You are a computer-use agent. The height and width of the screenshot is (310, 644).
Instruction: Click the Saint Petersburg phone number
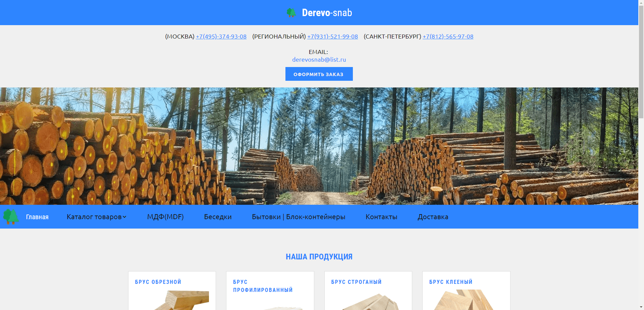448,37
